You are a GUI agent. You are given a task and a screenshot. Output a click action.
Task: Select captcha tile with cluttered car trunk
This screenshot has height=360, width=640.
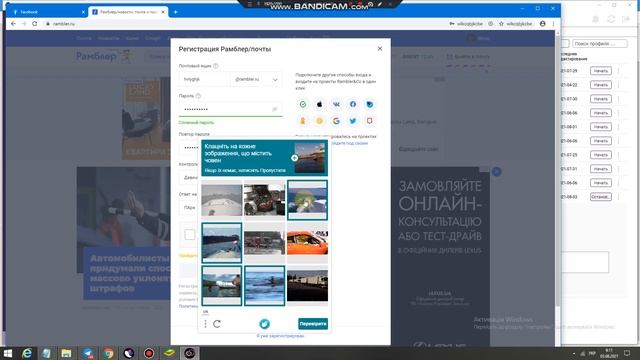(x=264, y=200)
